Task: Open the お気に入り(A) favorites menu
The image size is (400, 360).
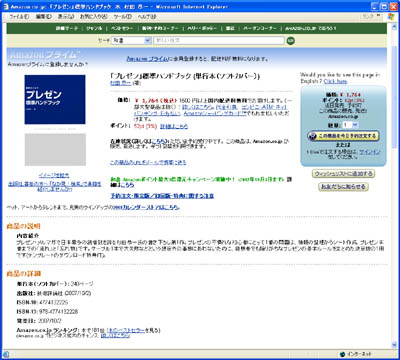Action: click(x=94, y=16)
